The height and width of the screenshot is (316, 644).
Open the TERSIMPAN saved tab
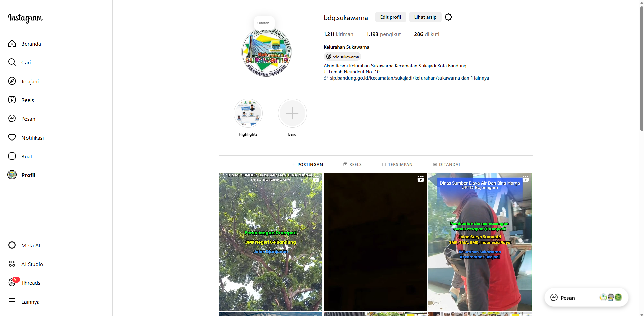coord(397,164)
